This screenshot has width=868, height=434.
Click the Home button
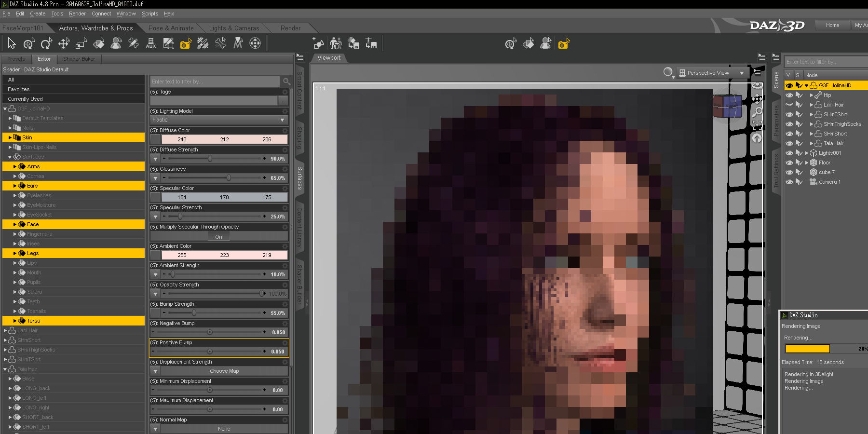click(x=832, y=25)
